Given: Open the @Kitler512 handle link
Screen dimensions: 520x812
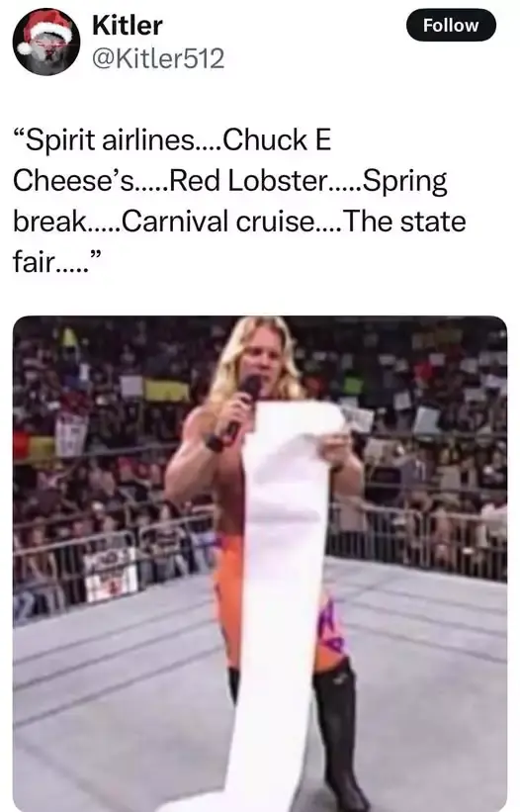Looking at the screenshot, I should point(158,58).
